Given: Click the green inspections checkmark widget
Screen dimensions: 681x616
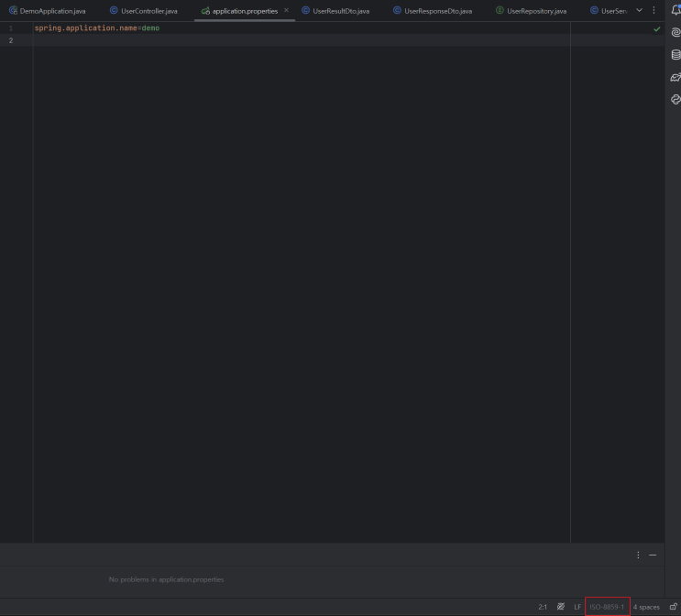Looking at the screenshot, I should click(656, 29).
